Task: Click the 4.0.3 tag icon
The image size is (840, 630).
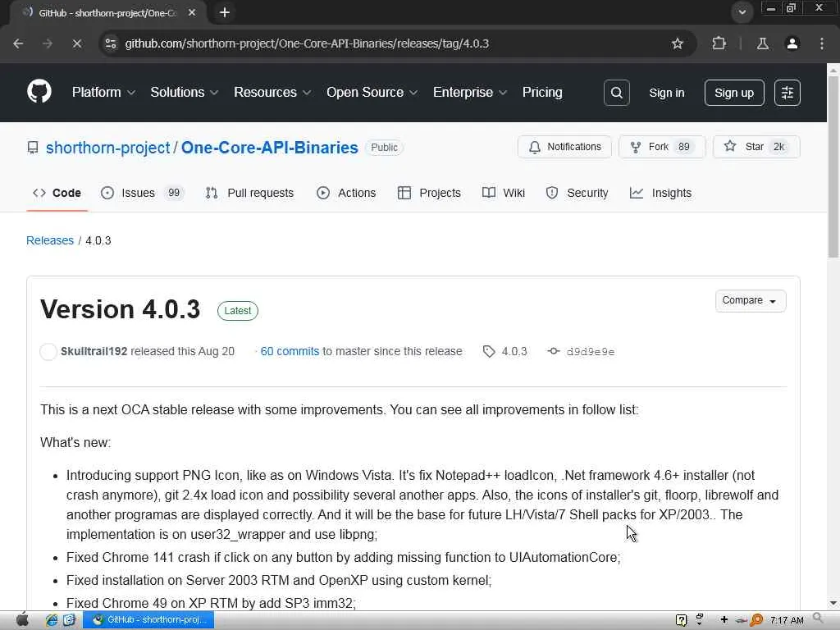Action: 489,351
